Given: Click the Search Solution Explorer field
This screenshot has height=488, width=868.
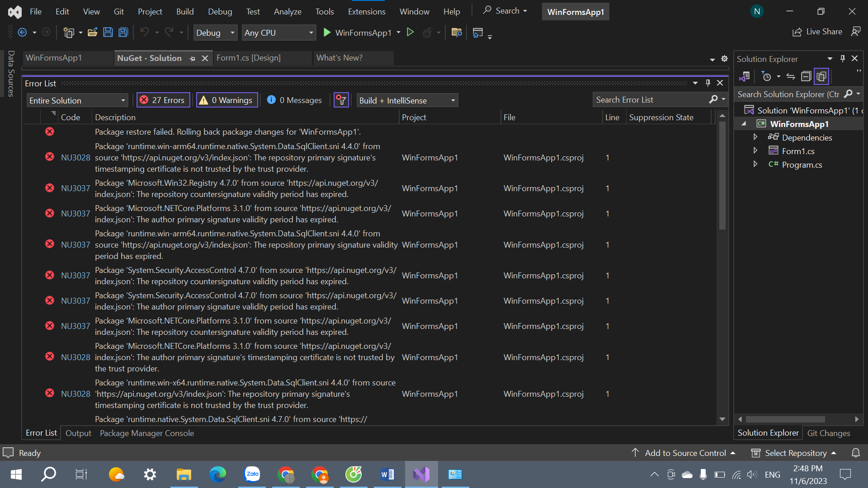Looking at the screenshot, I should coord(789,94).
